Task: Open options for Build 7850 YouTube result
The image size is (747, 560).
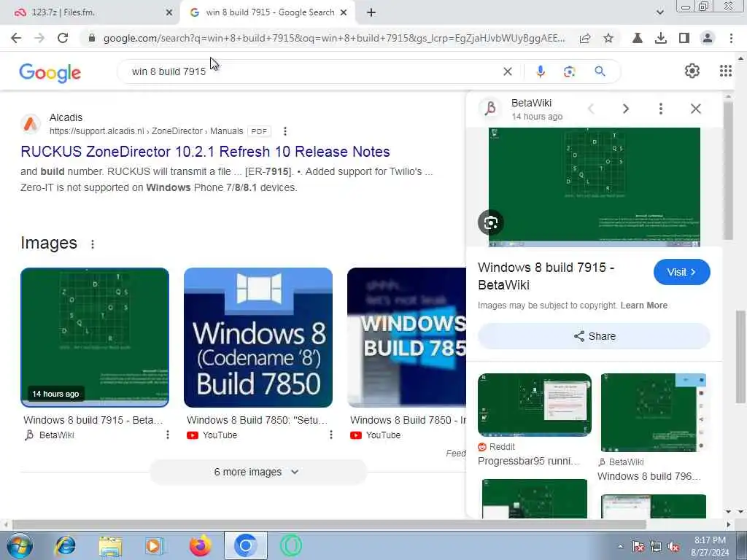Action: 330,435
